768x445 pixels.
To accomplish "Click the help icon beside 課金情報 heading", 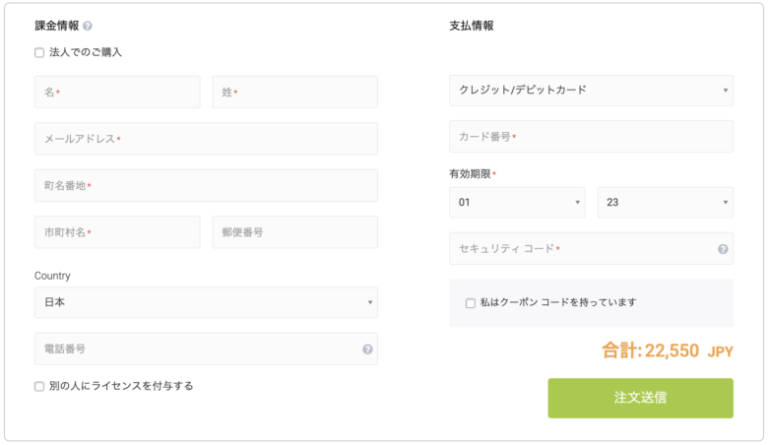I will pos(88,26).
